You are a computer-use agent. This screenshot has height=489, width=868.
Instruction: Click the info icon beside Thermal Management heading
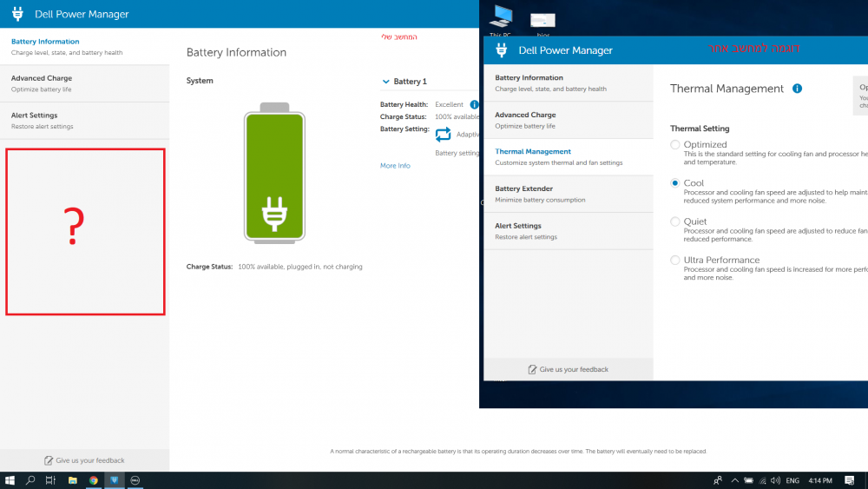point(797,89)
